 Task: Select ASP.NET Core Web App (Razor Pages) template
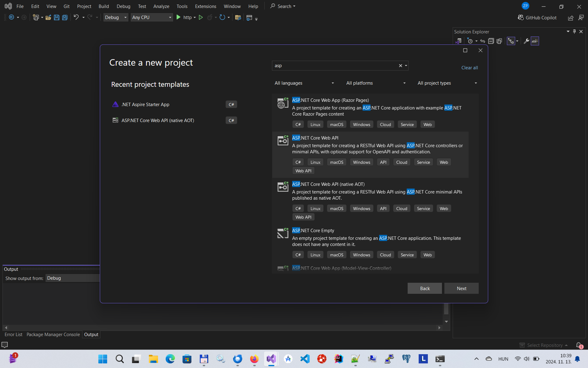pos(370,113)
